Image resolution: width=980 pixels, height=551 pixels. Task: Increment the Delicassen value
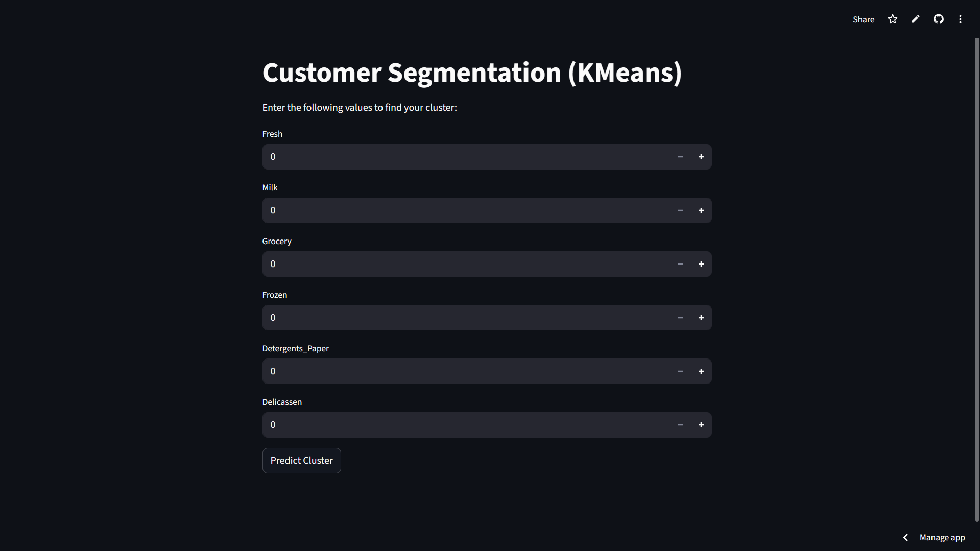click(x=701, y=425)
